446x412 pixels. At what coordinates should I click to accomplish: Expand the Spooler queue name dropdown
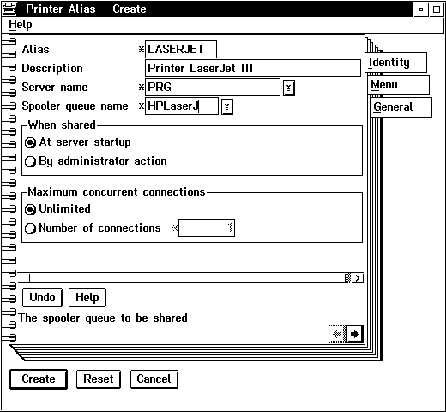click(227, 107)
